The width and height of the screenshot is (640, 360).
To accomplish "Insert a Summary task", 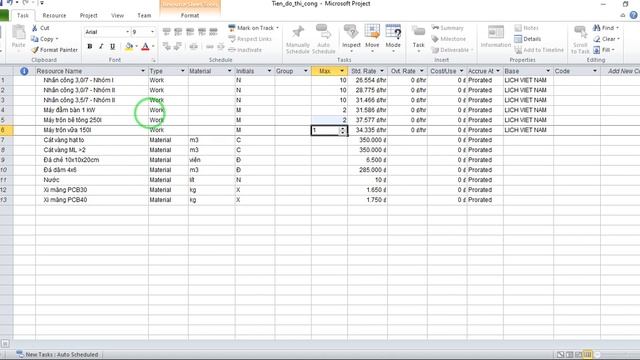I will coord(447,28).
